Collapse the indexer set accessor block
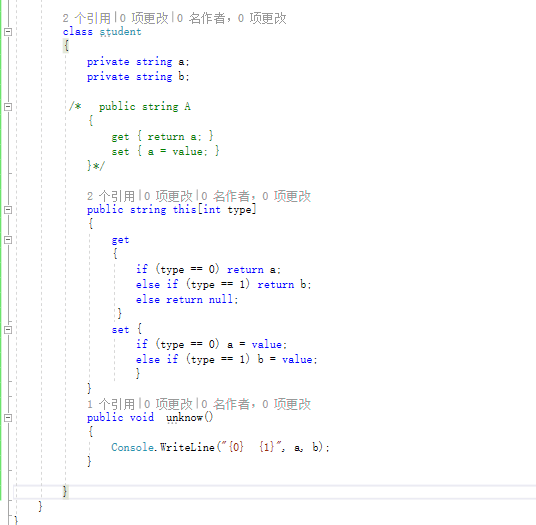The height and width of the screenshot is (525, 536). tap(8, 329)
